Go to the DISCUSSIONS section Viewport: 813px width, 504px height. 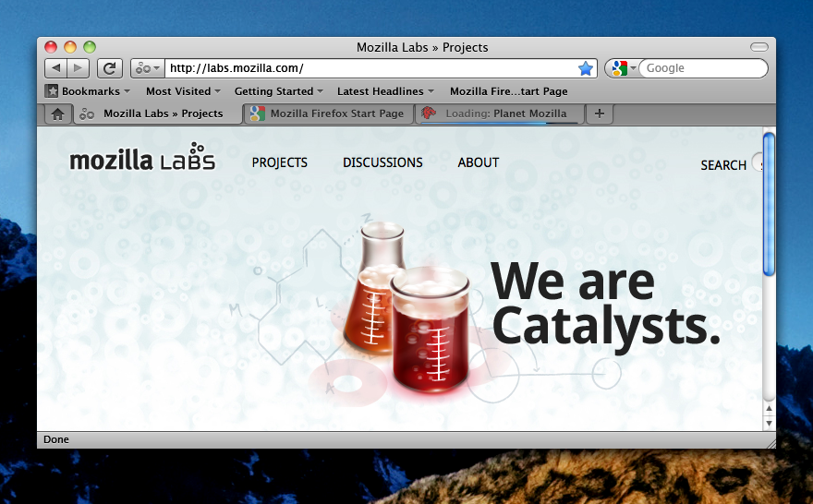pos(382,162)
